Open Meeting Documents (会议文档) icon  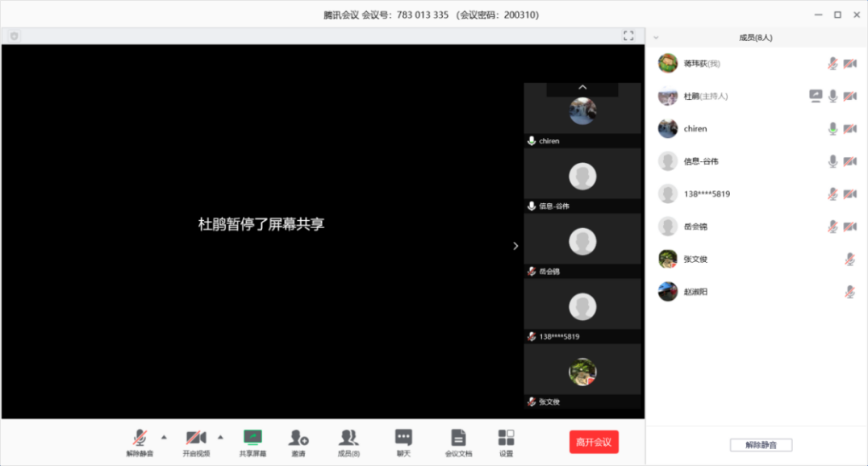point(458,438)
